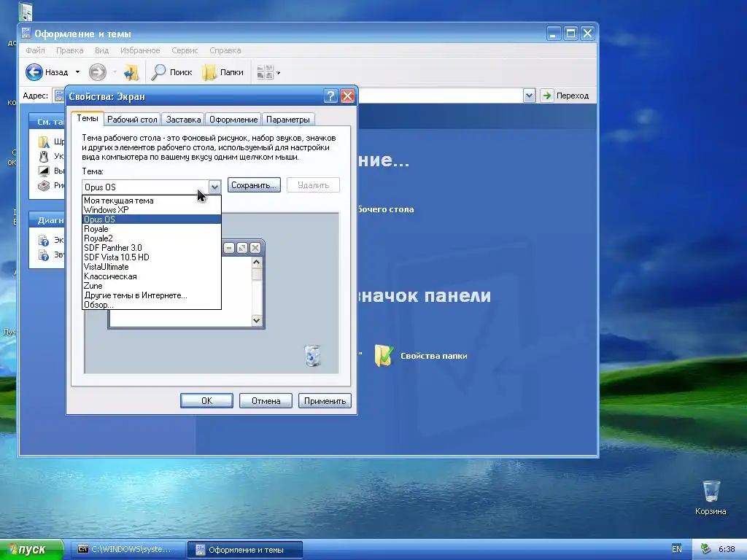Click the EN language indicator in taskbar
This screenshot has width=747, height=560.
[676, 549]
